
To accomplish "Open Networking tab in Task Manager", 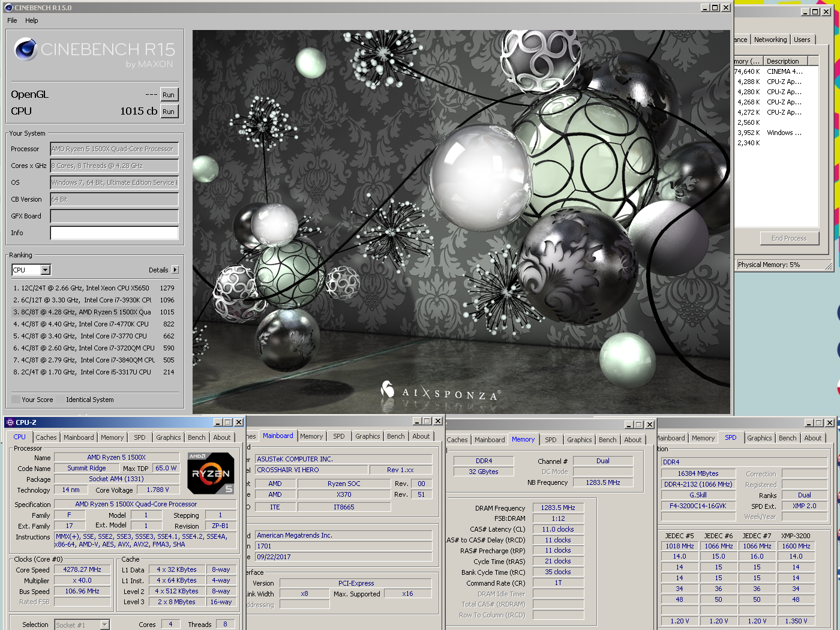I will (770, 40).
